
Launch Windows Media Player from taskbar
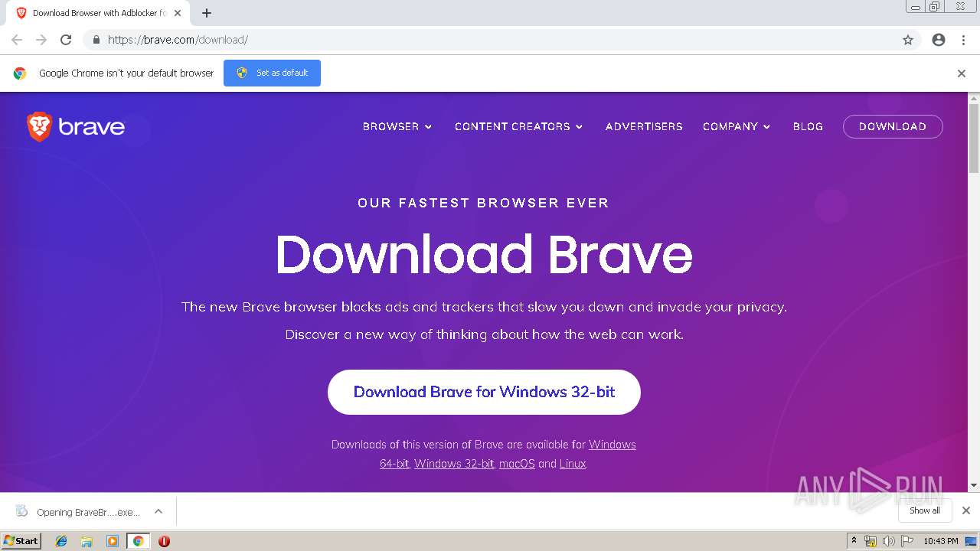[113, 541]
